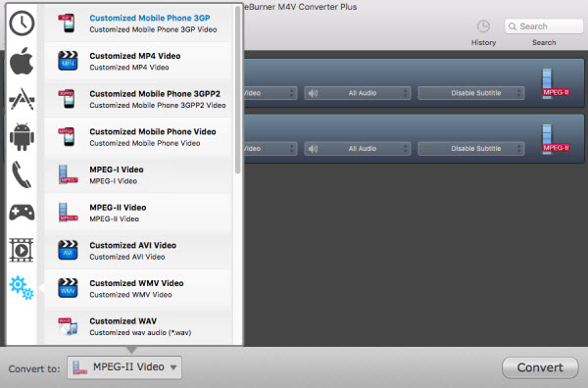588x388 pixels.
Task: Click the Customized WAV audio icon
Action: [x=68, y=326]
